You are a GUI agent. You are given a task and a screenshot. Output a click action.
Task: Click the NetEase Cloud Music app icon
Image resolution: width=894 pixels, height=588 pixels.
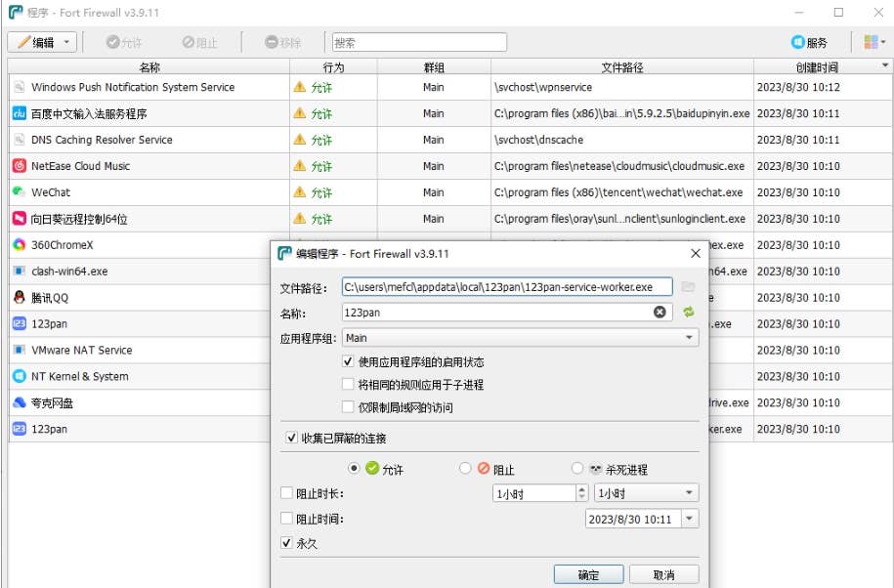point(19,166)
